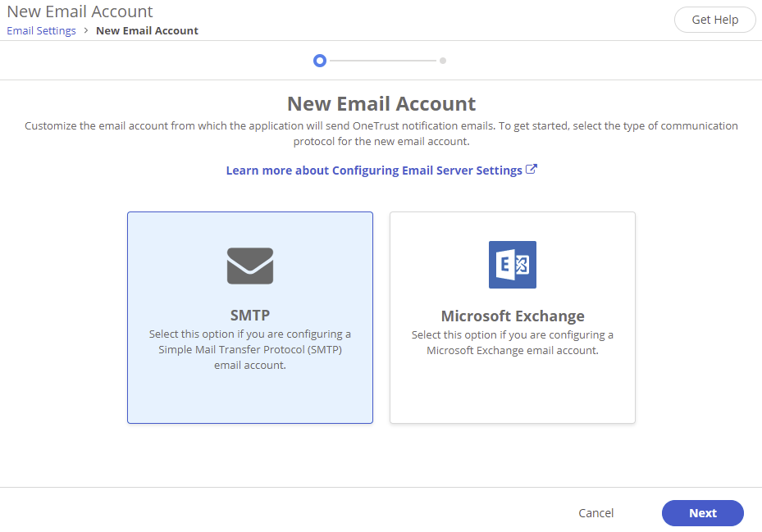The width and height of the screenshot is (762, 532).
Task: Open Get Help
Action: coord(714,19)
